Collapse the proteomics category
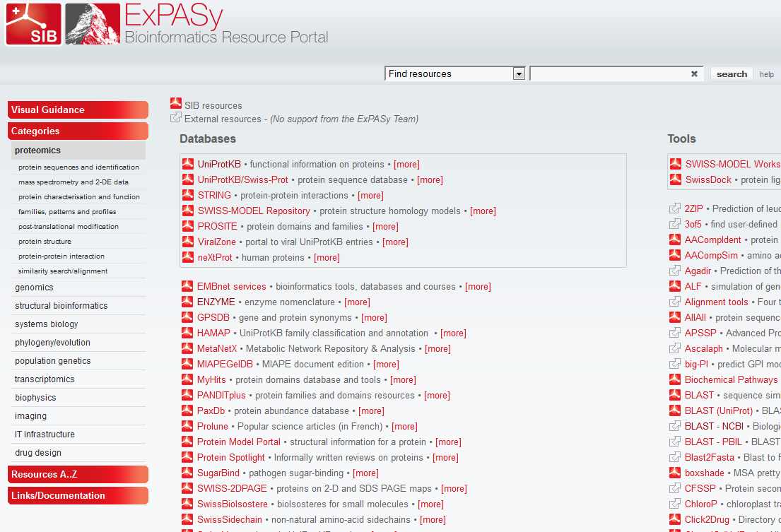 point(78,150)
